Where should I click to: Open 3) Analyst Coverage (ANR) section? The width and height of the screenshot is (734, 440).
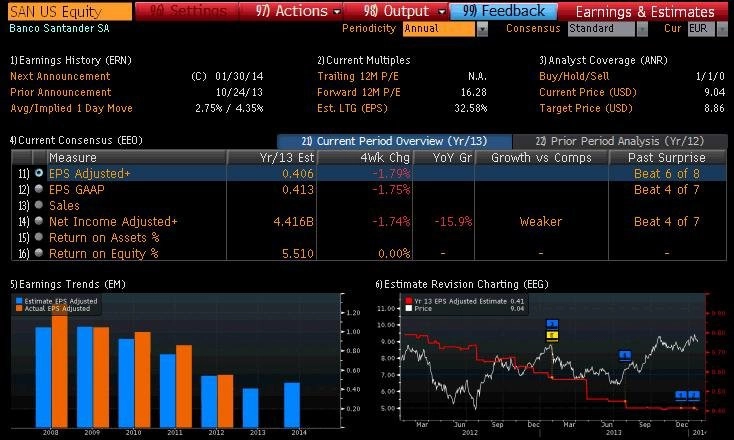click(603, 60)
